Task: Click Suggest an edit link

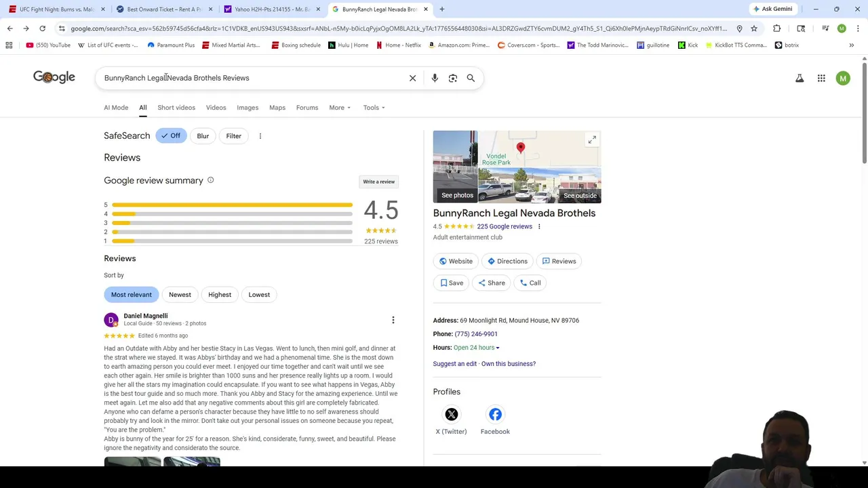Action: coord(455,364)
